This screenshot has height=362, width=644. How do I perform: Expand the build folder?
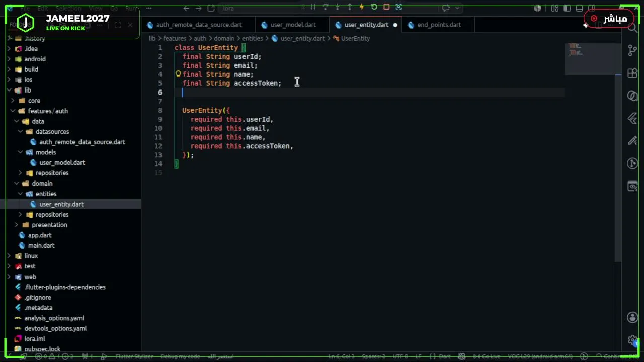9,69
